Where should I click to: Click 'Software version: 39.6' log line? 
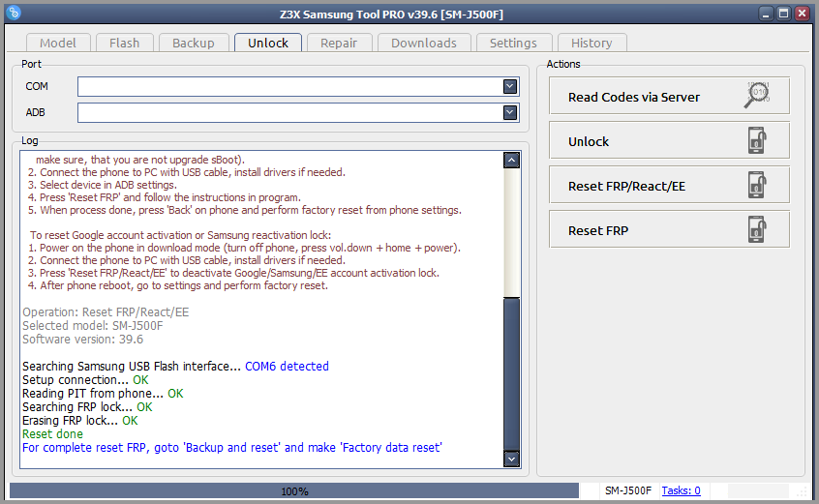82,340
